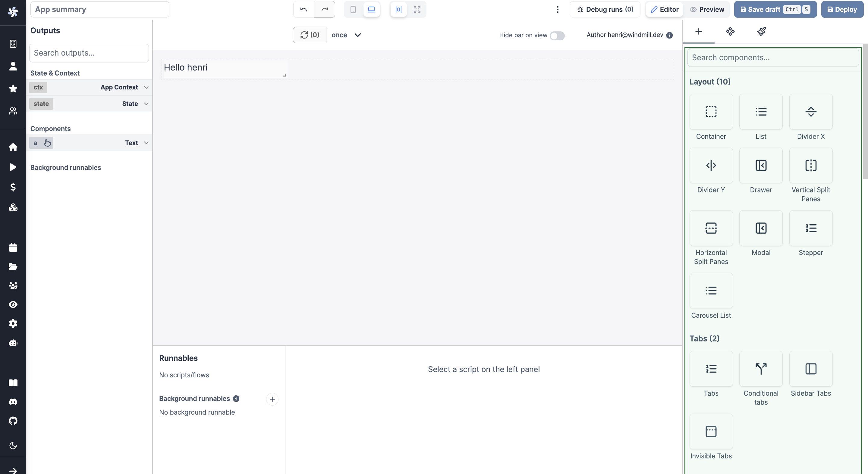This screenshot has width=868, height=474.
Task: Expand the ctx App Context entry
Action: [x=146, y=87]
